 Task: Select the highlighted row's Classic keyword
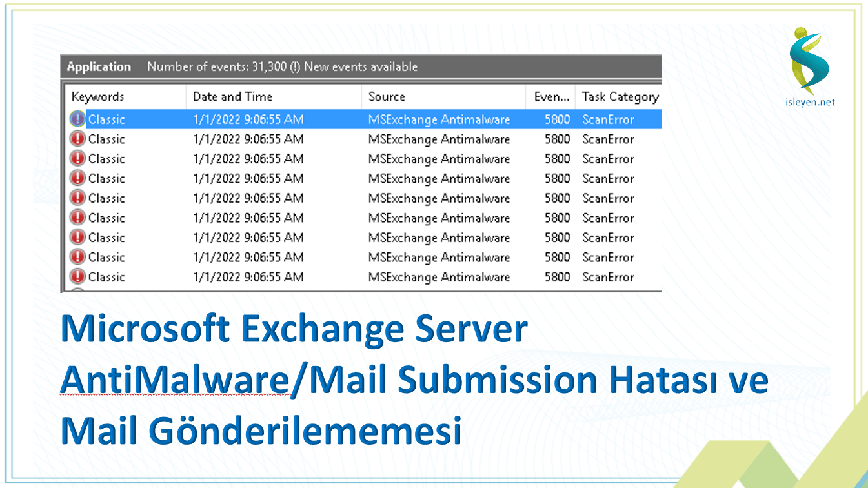(106, 119)
